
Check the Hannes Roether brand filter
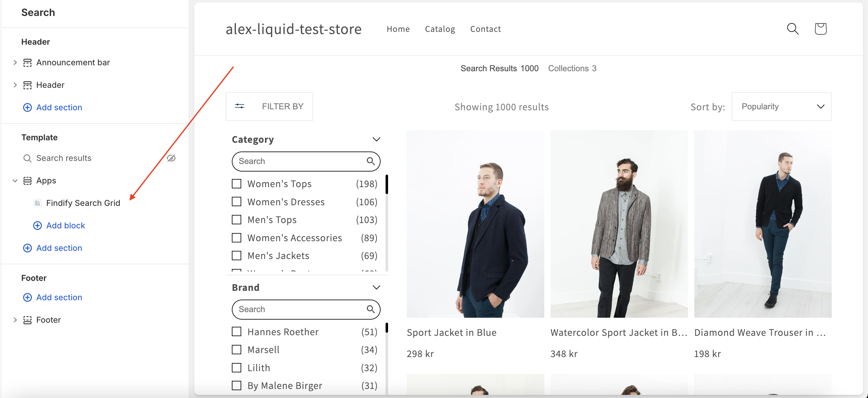pyautogui.click(x=237, y=331)
